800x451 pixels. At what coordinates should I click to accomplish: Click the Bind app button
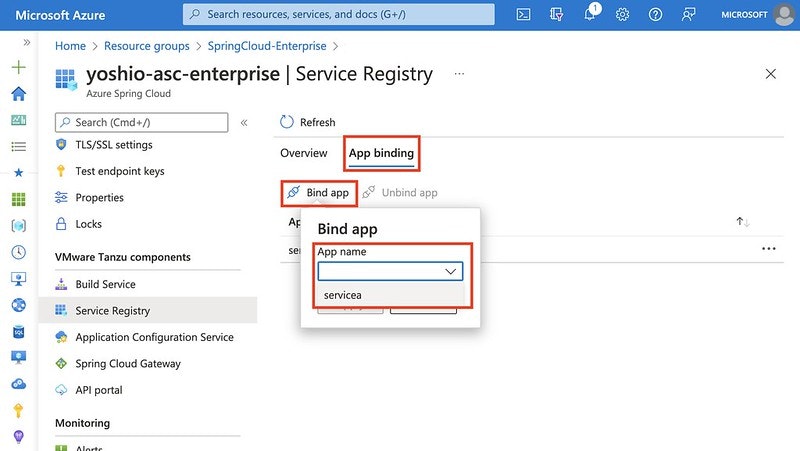(318, 193)
